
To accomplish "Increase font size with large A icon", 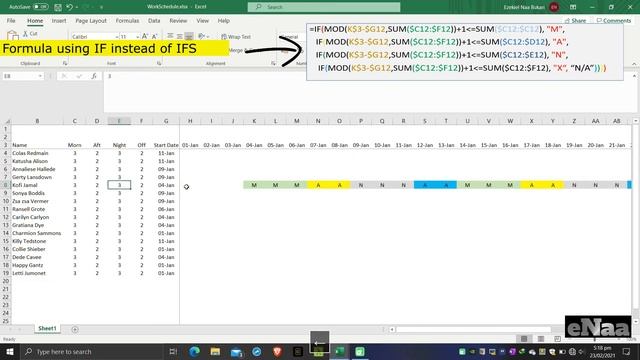I will pos(145,37).
